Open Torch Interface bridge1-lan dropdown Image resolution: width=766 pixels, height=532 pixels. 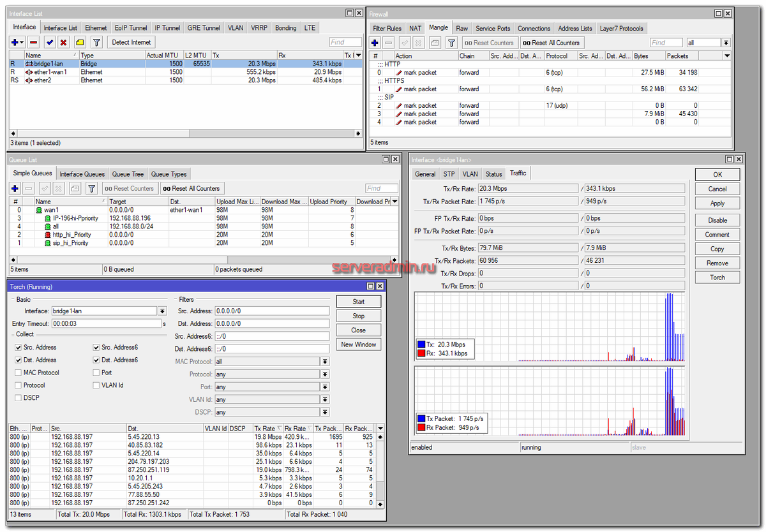tap(162, 311)
